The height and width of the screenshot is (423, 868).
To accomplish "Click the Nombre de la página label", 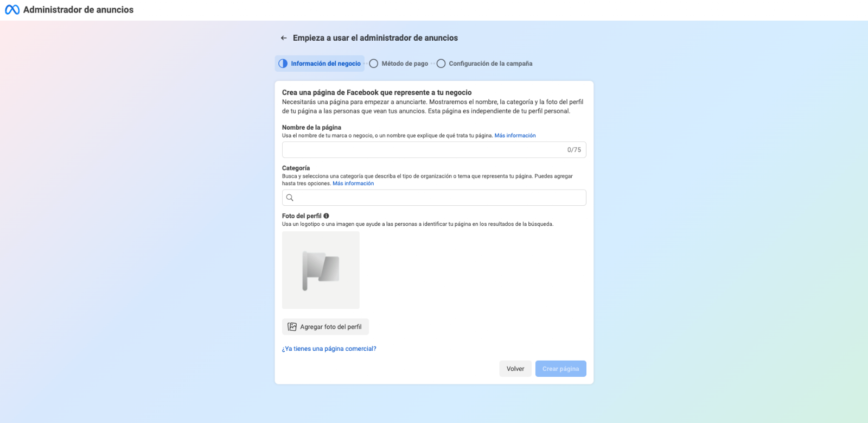I will click(311, 128).
